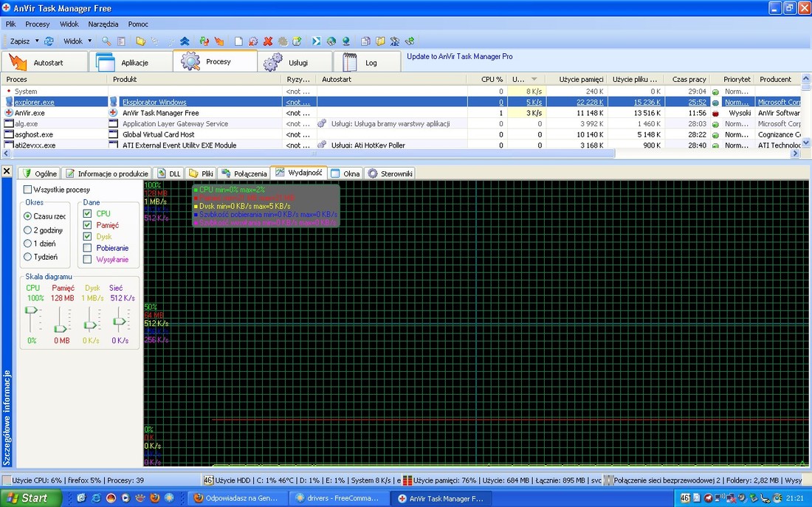
Task: Tick the Wszystkie procesy checkbox
Action: pyautogui.click(x=28, y=190)
